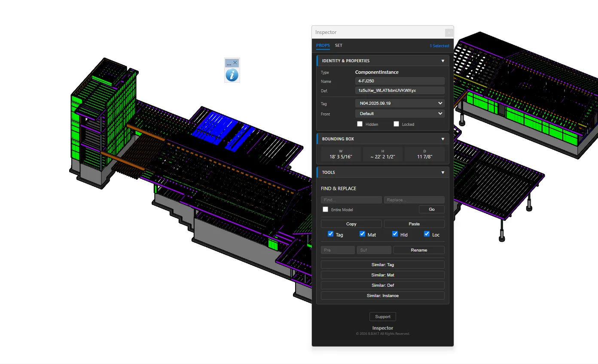Select Similar: Instance
The width and height of the screenshot is (598, 364).
382,296
